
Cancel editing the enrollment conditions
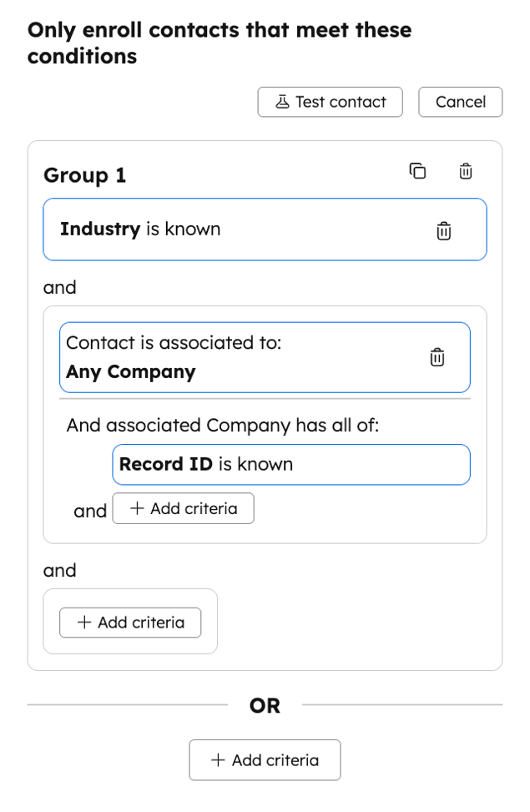tap(460, 101)
